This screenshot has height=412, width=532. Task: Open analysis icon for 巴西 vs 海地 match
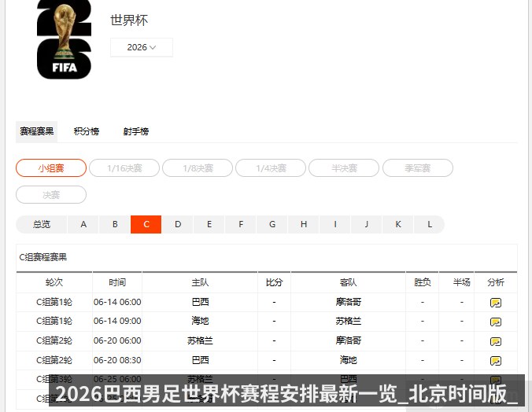point(495,360)
